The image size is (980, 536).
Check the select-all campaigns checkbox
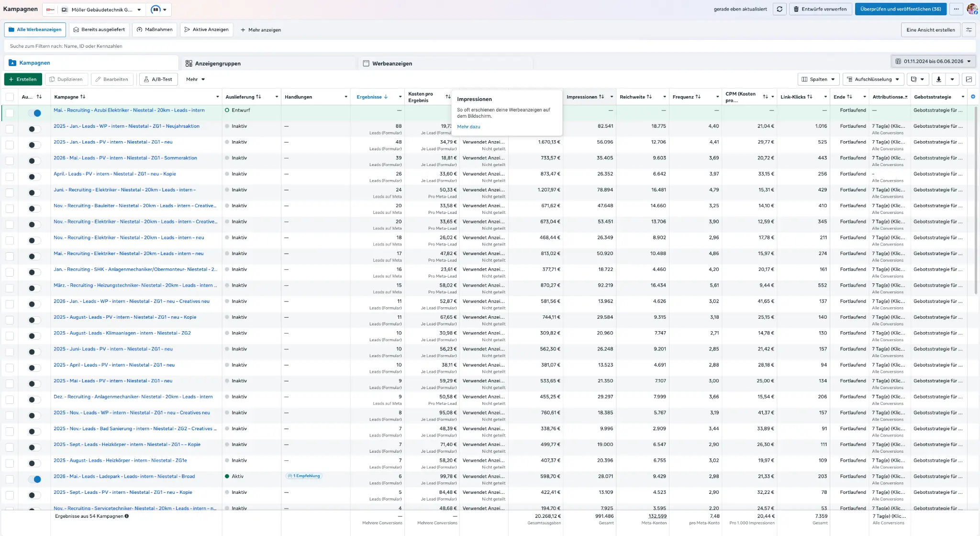(10, 97)
